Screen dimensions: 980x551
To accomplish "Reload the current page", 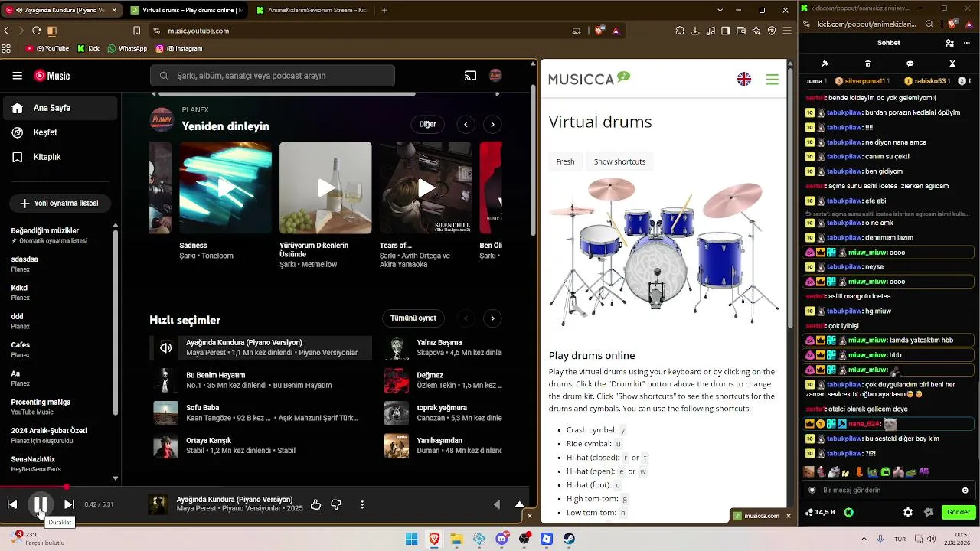I will pos(36,31).
